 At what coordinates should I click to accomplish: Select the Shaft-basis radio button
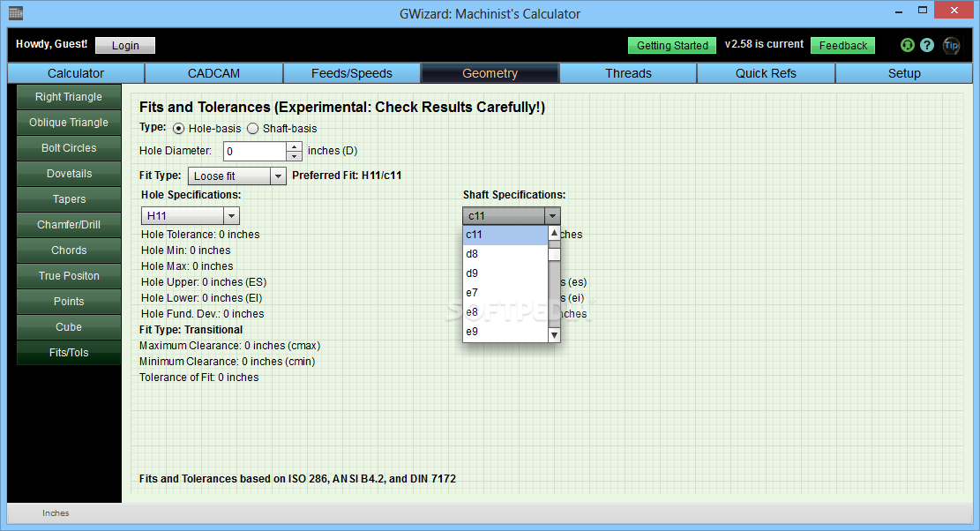pos(252,129)
